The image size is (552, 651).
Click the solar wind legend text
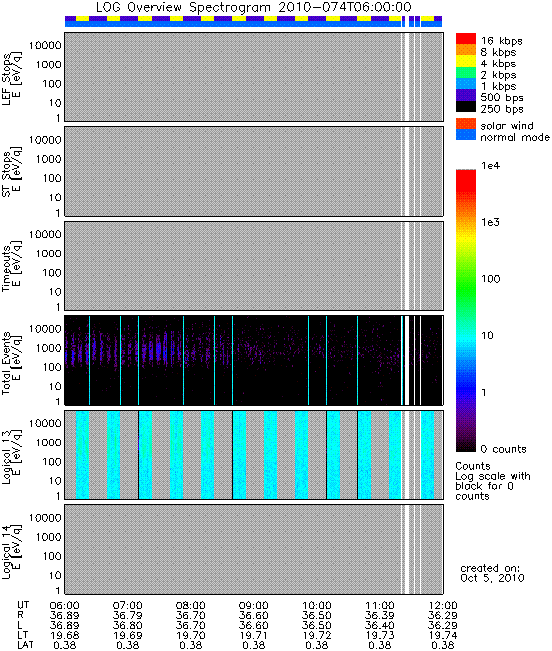pyautogui.click(x=507, y=126)
